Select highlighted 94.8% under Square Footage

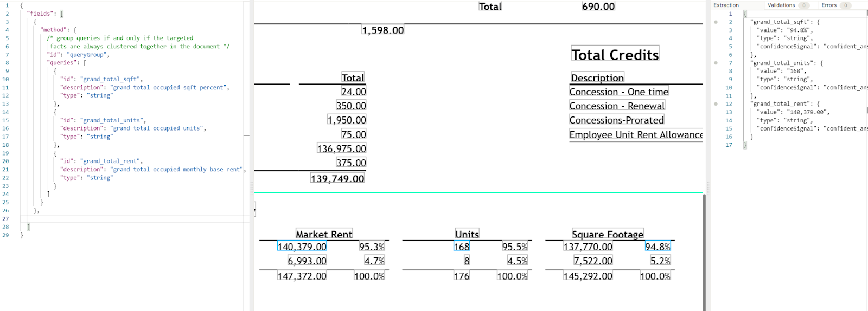(x=658, y=247)
